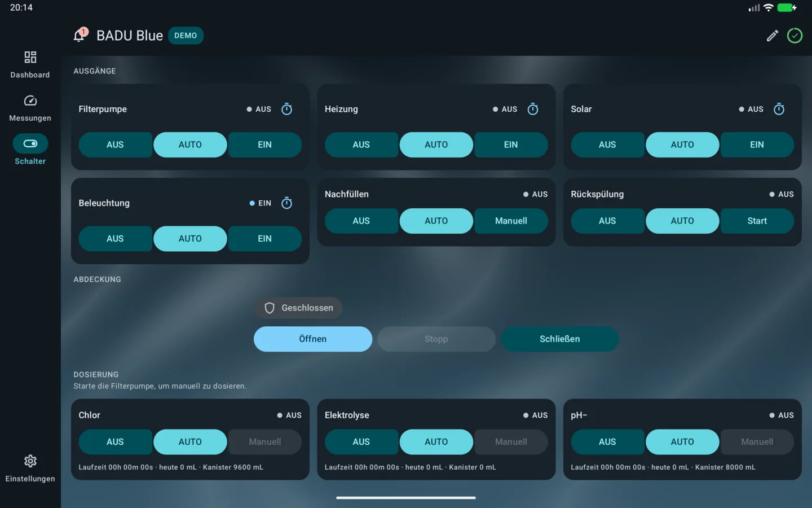Open the Heizung timer icon

pos(533,109)
